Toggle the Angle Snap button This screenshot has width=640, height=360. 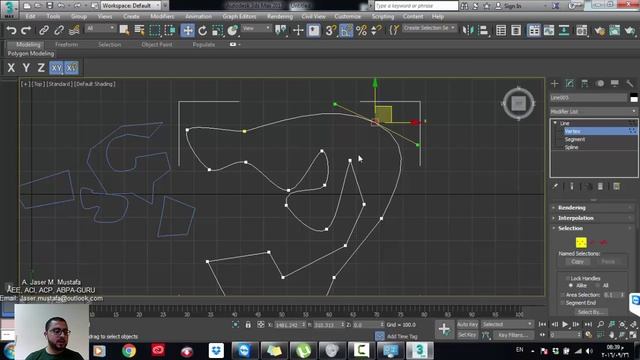pos(346,30)
